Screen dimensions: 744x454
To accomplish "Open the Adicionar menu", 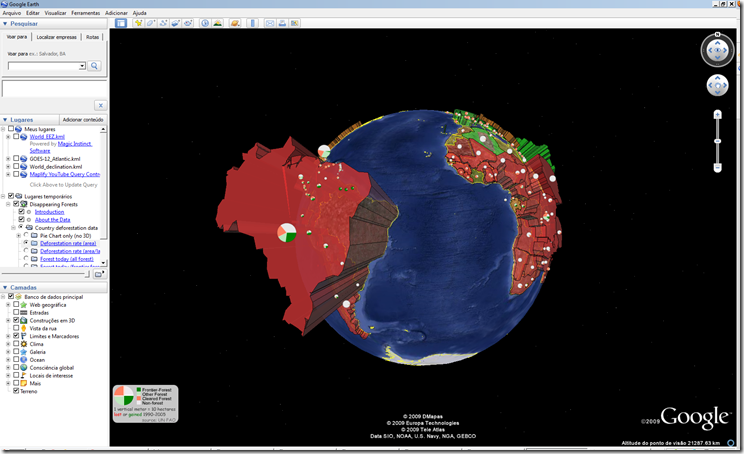I will 116,13.
